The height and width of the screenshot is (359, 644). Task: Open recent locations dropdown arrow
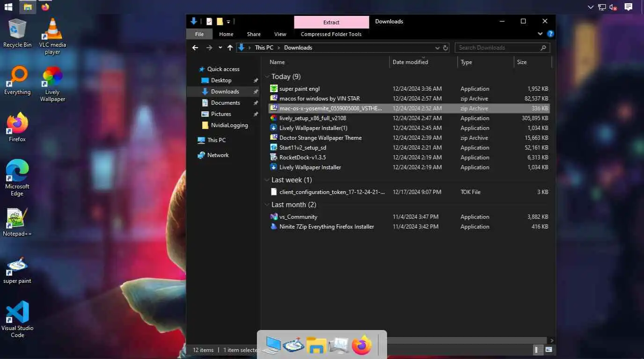(x=220, y=48)
